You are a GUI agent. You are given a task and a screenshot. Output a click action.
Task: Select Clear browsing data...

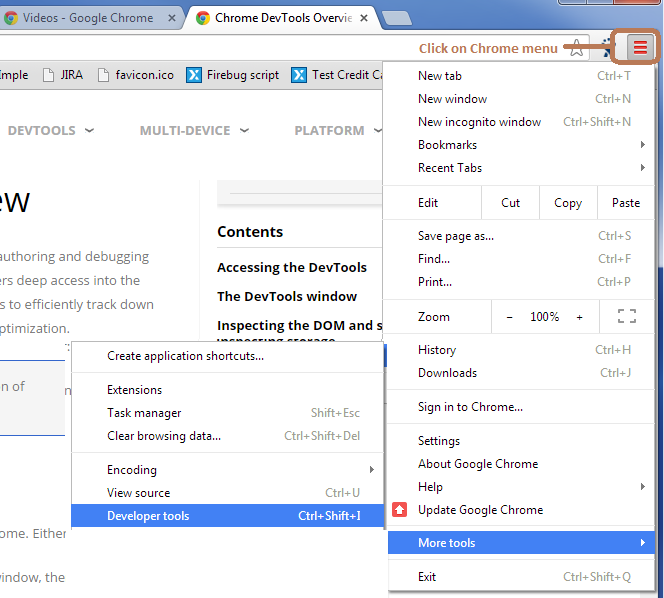(x=228, y=436)
